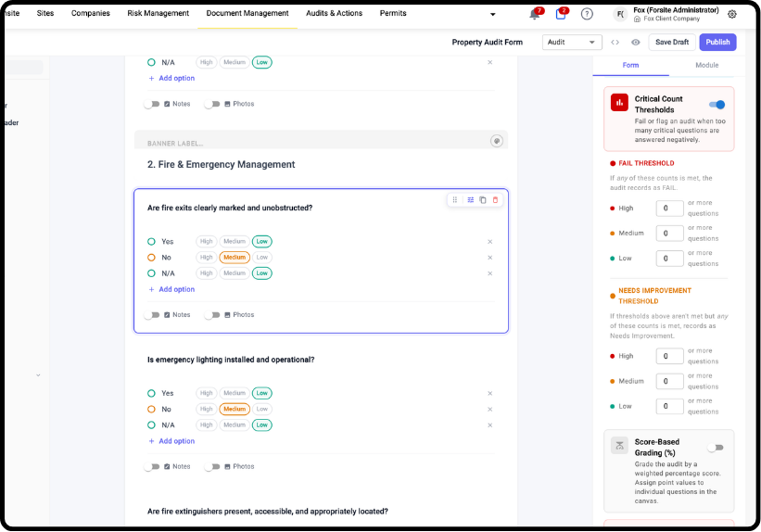Edit the section title Fire & Emergency Management
The image size is (761, 532).
coord(221,165)
